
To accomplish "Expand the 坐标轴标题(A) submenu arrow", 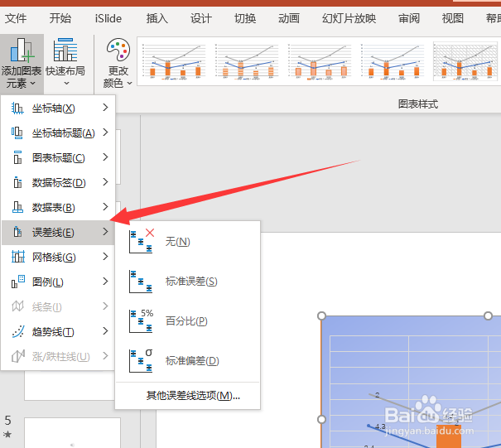I will 105,132.
